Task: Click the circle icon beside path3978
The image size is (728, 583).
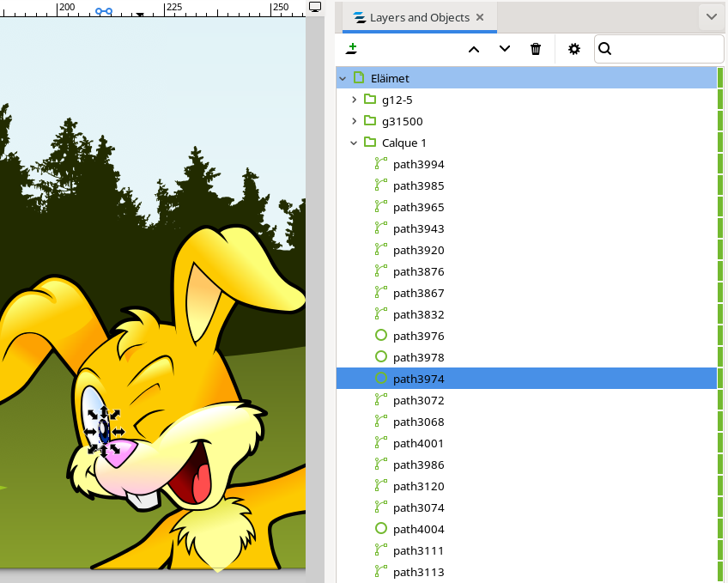Action: (381, 356)
